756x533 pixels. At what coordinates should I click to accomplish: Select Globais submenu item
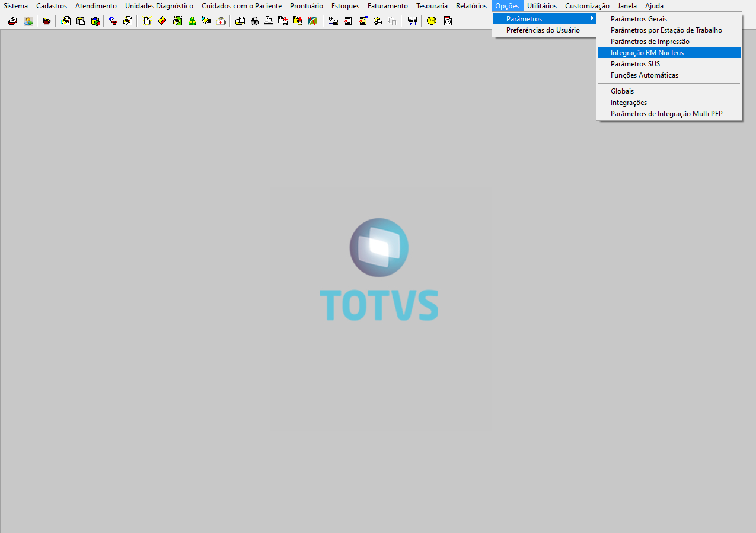[x=669, y=91]
